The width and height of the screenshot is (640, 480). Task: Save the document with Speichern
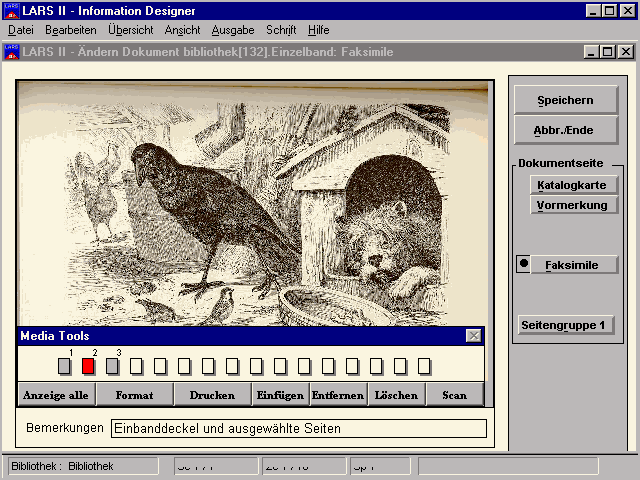[x=566, y=100]
